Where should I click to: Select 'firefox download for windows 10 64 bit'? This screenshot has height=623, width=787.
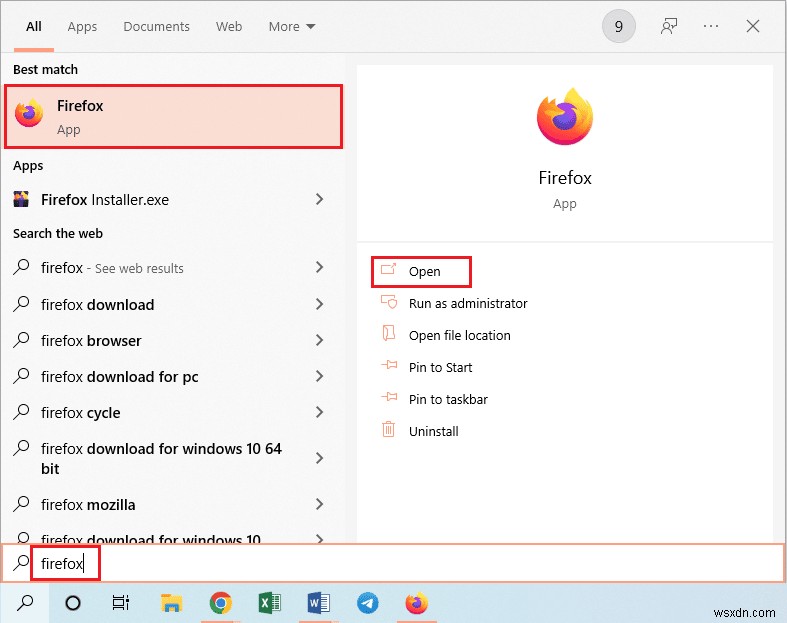click(x=161, y=458)
